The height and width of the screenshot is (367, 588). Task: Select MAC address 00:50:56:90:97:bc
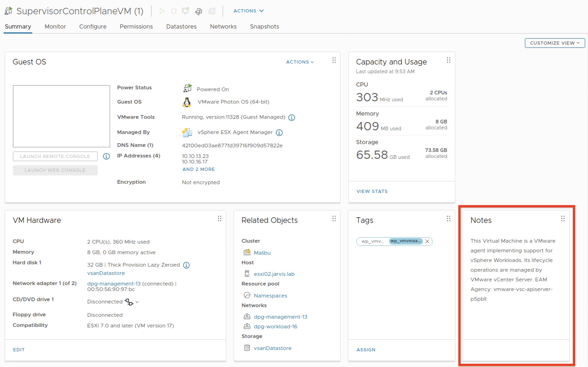pyautogui.click(x=111, y=289)
